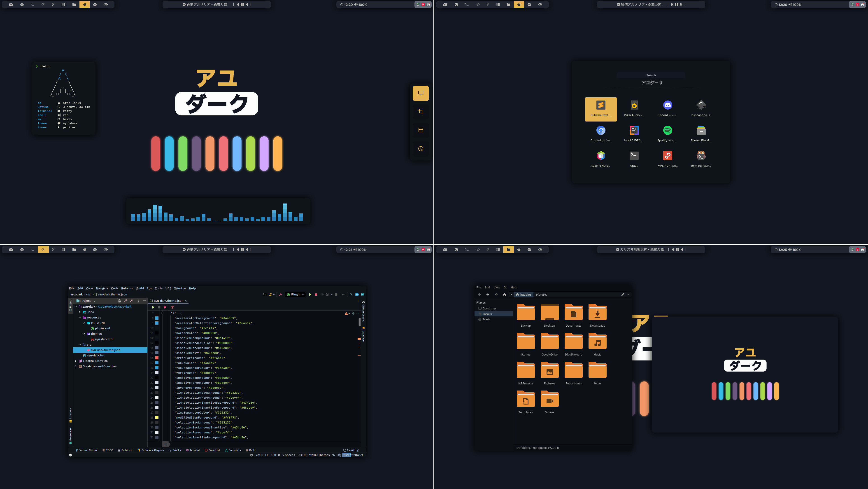Open the Plugin run configuration dropdown
The height and width of the screenshot is (489, 868).
tap(296, 295)
